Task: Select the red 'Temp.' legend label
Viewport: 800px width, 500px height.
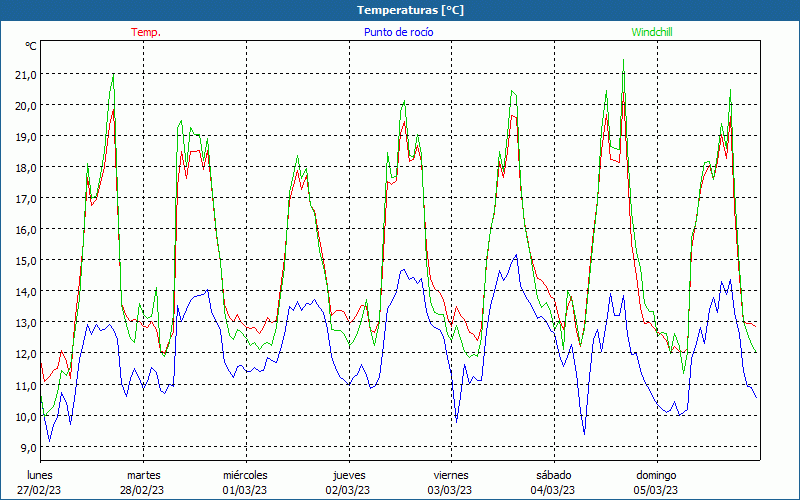Action: tap(146, 32)
